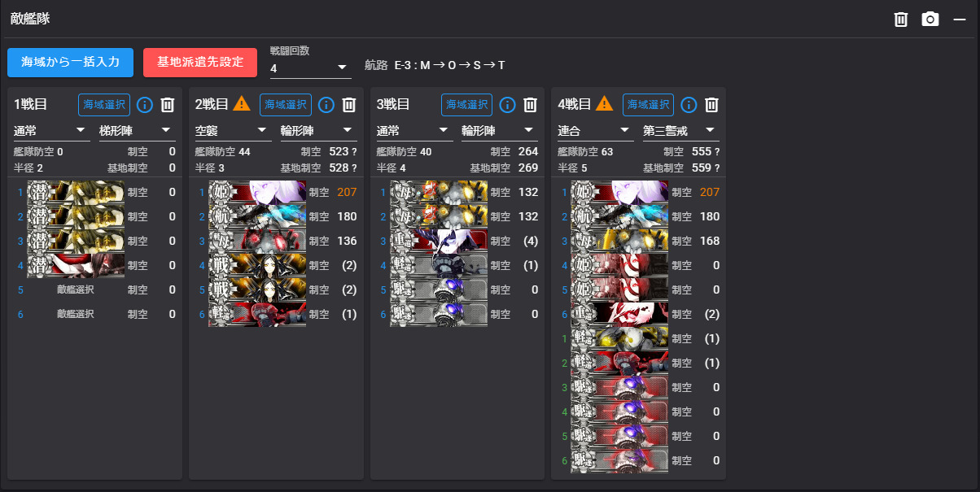Open the info icon for 3戦目

508,105
